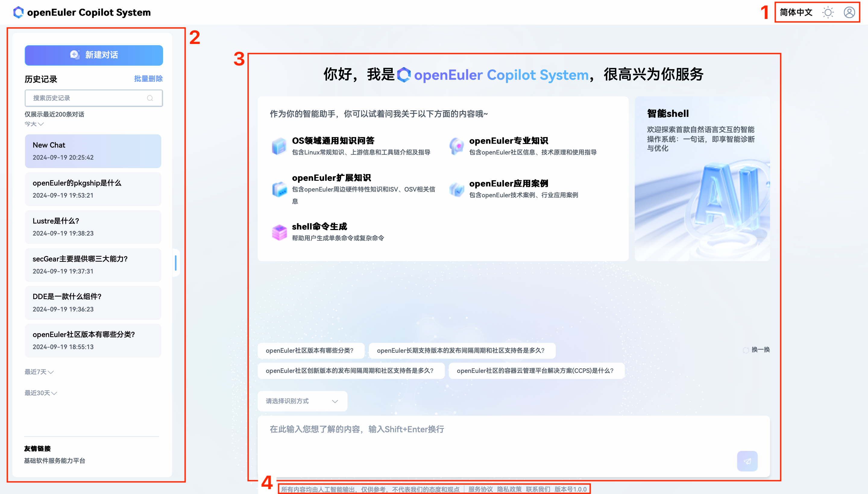Open the Lustre是什么? conversation
The height and width of the screenshot is (494, 868).
(x=93, y=227)
